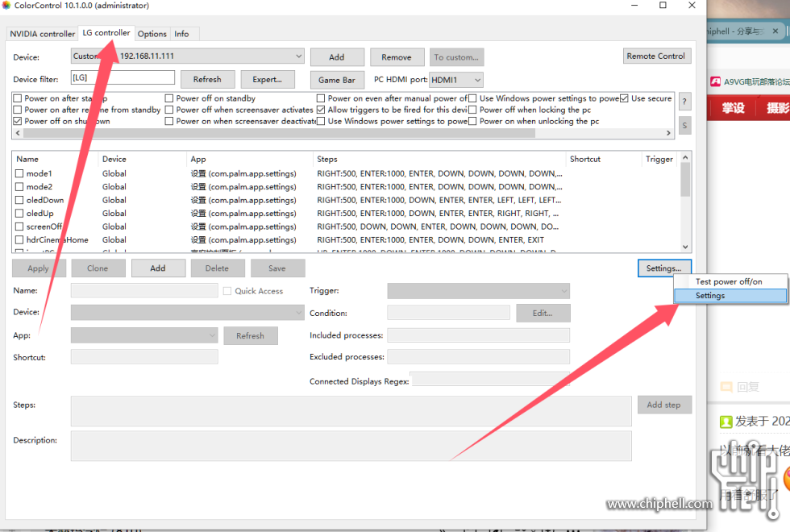Uncheck 'Allow triggers to be fired for this device'
This screenshot has width=790, height=532.
321,110
